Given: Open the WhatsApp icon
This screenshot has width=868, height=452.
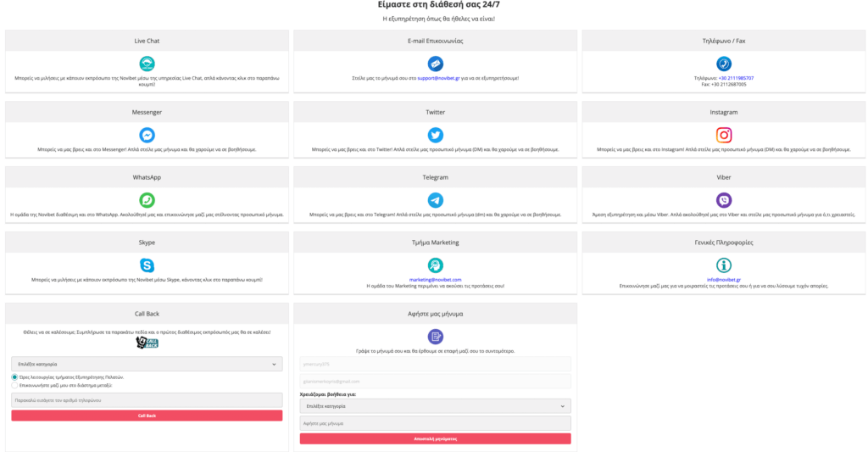Looking at the screenshot, I should pyautogui.click(x=147, y=200).
